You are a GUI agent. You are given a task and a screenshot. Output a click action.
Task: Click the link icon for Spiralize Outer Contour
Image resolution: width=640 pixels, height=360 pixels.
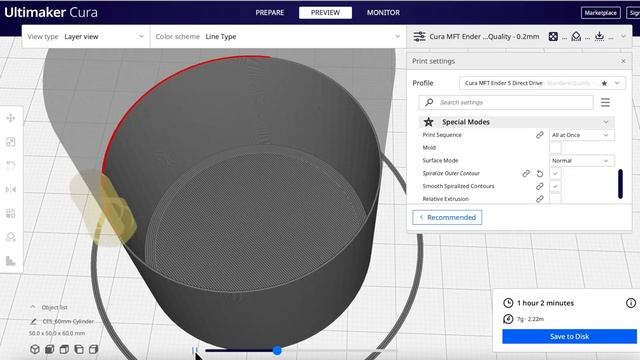(x=526, y=173)
